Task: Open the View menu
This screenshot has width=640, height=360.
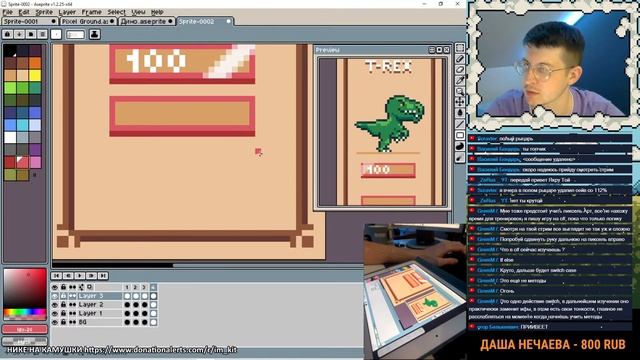Action: (x=138, y=12)
